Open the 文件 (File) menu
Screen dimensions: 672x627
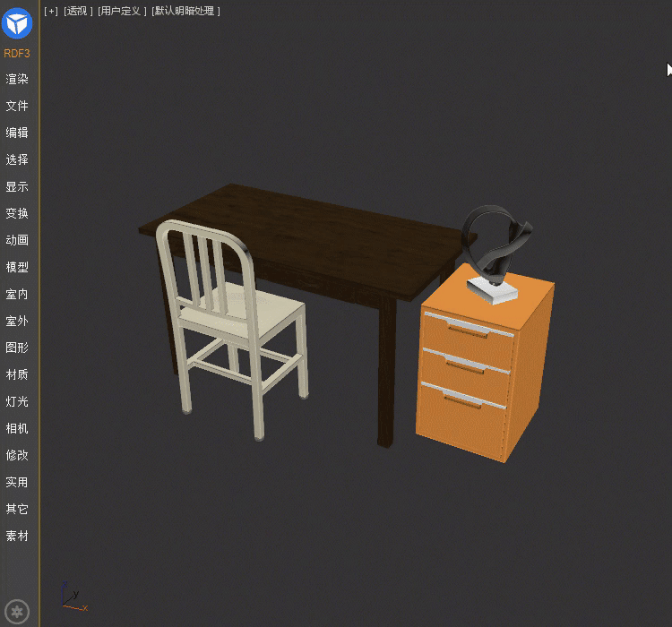click(x=17, y=106)
